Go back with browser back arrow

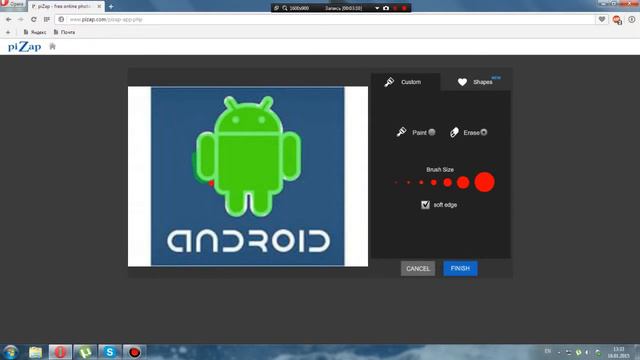pos(9,19)
